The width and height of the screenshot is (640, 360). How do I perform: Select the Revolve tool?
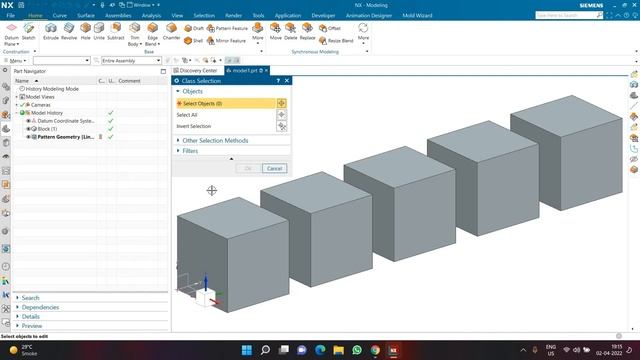(x=69, y=32)
